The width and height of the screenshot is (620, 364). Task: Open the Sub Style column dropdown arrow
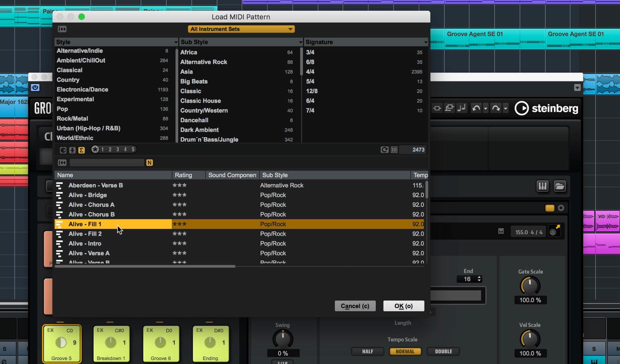pos(300,42)
